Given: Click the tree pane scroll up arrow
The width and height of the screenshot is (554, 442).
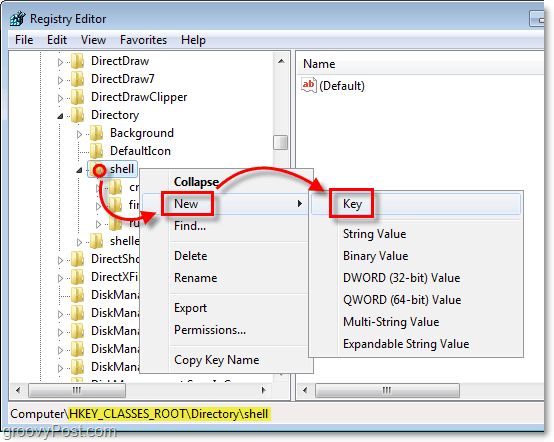Looking at the screenshot, I should pyautogui.click(x=281, y=61).
